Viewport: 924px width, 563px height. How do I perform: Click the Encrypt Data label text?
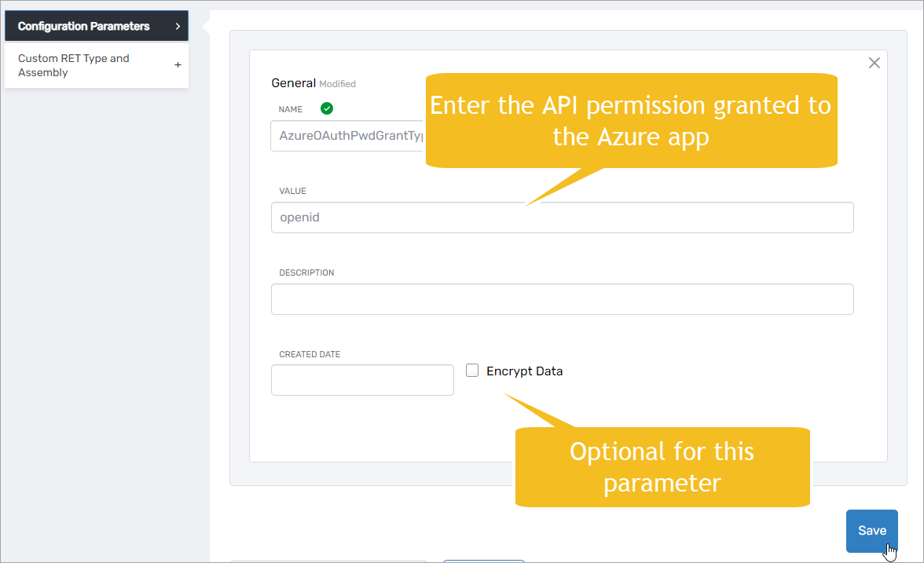(x=524, y=371)
